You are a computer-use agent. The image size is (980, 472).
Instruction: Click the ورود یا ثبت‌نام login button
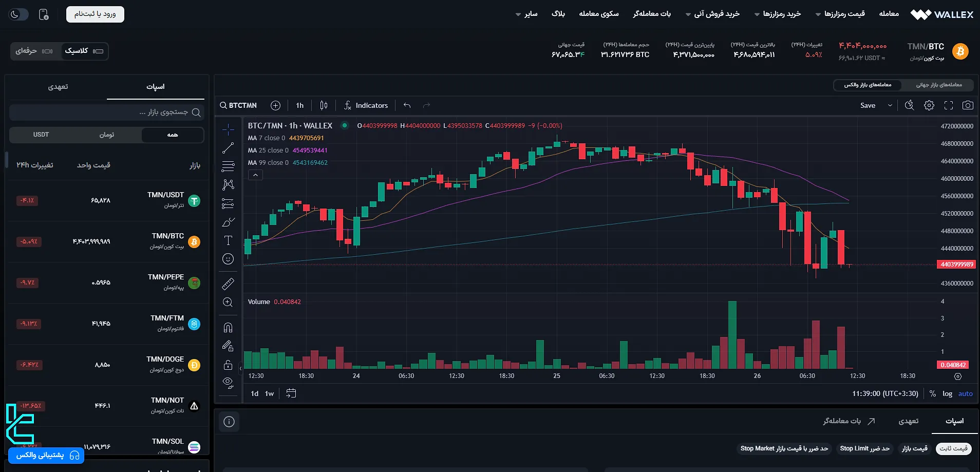95,14
